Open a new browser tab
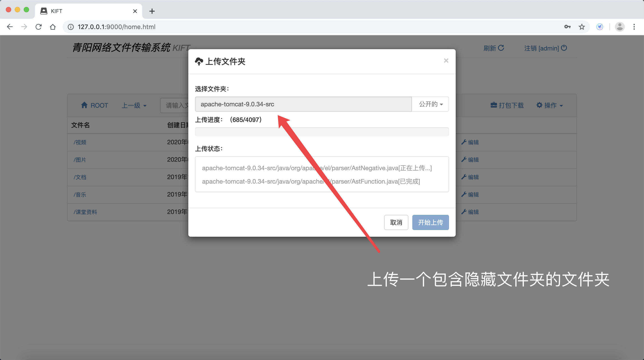 152,11
